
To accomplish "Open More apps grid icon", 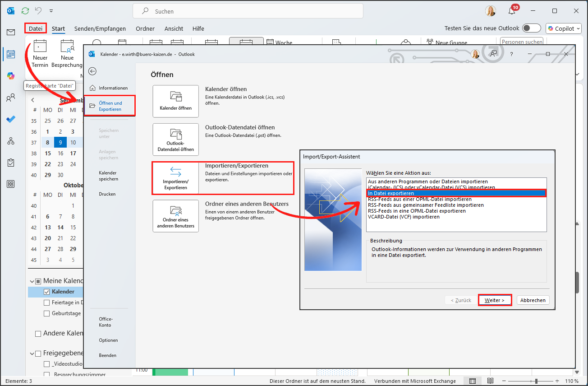I will pos(11,184).
